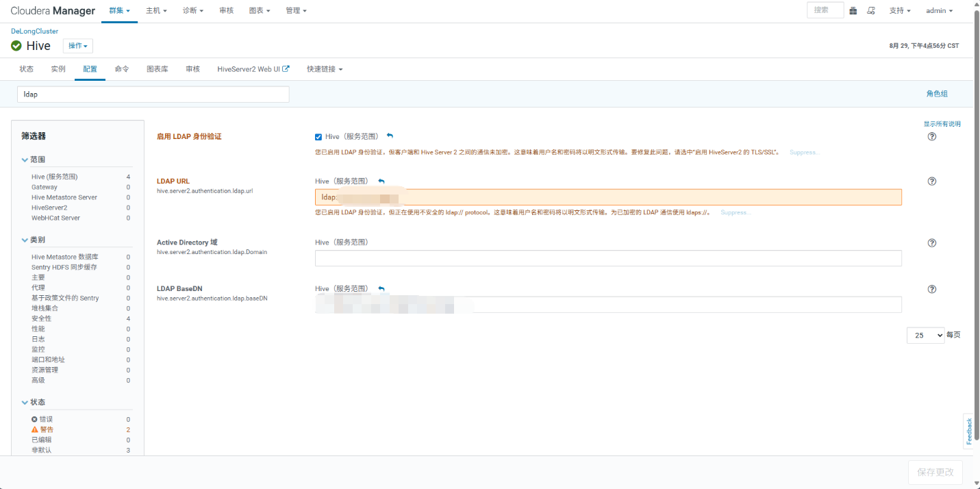Open HiveServer2 Web UI external link
Image resolution: width=980 pixels, height=489 pixels.
253,69
